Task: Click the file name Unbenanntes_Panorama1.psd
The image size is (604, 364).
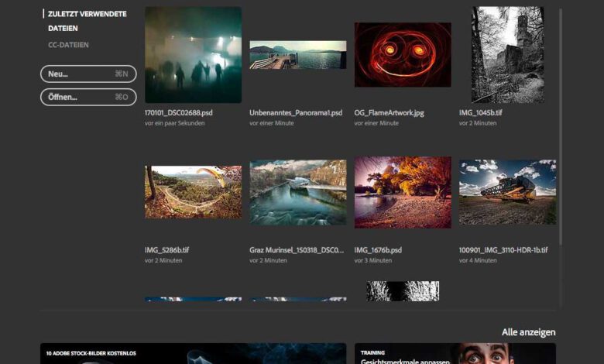Action: click(296, 113)
